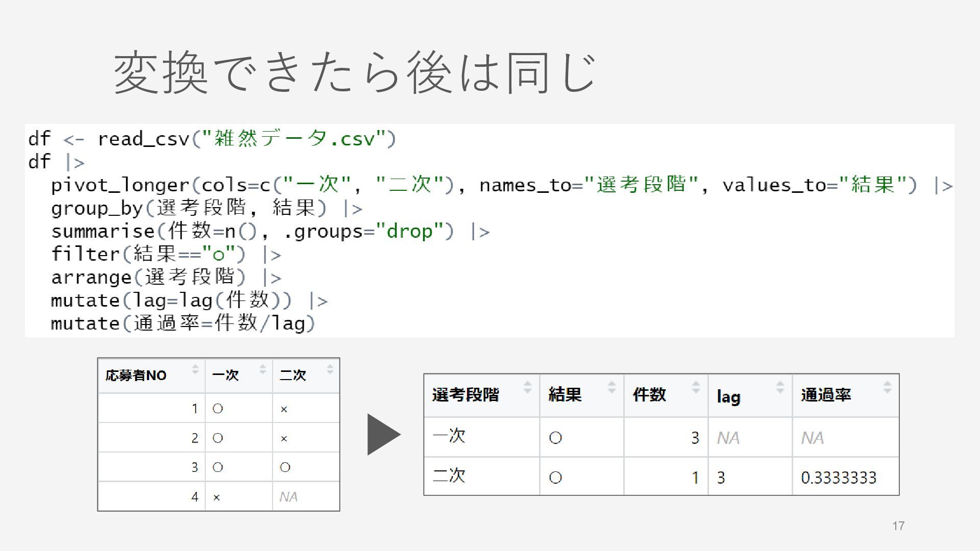The height and width of the screenshot is (551, 980).
Task: Sort result table by 通過率 column
Action: (887, 387)
